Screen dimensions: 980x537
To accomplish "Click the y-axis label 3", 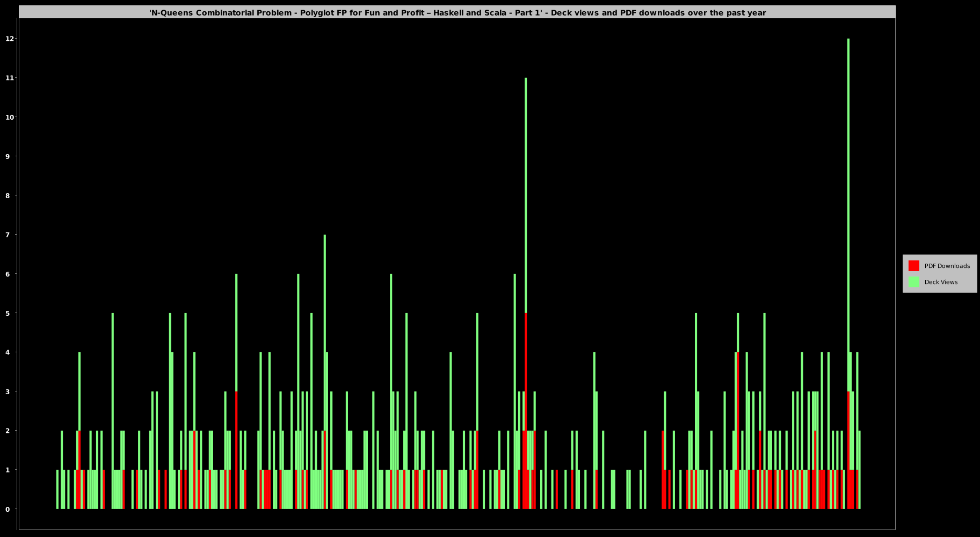I will [x=8, y=391].
